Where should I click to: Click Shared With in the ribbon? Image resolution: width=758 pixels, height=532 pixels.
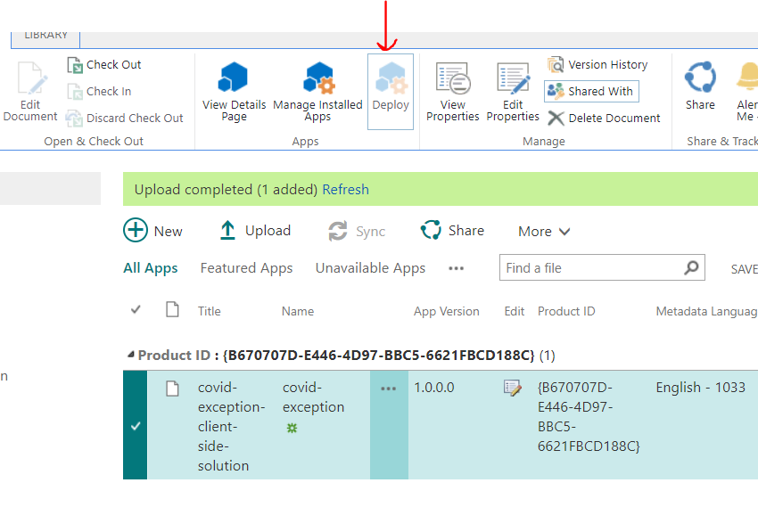click(x=591, y=91)
